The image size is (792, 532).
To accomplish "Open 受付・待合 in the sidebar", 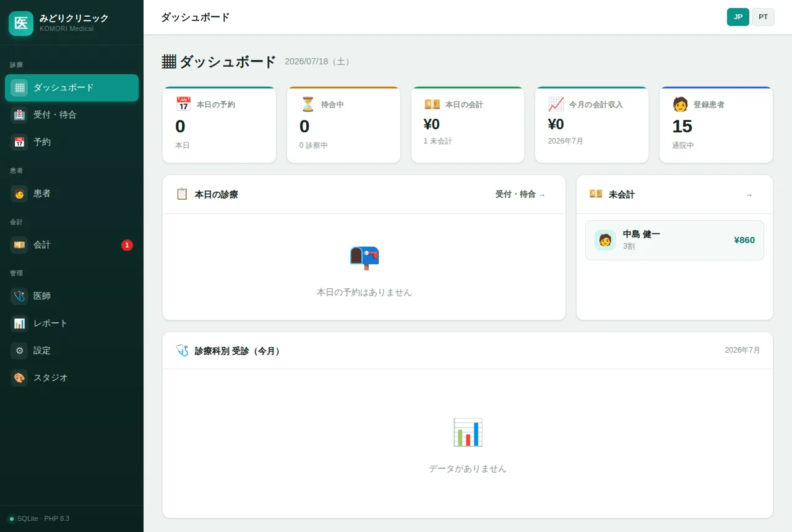I will [x=72, y=115].
